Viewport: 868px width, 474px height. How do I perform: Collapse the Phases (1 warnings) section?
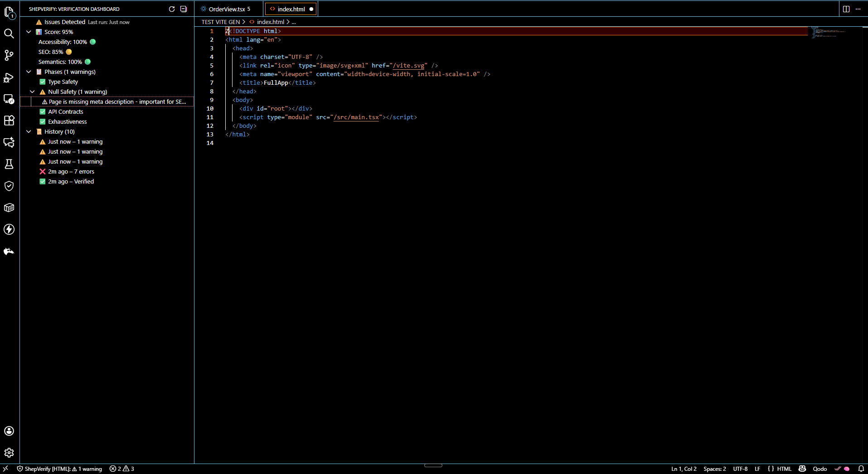(x=29, y=72)
